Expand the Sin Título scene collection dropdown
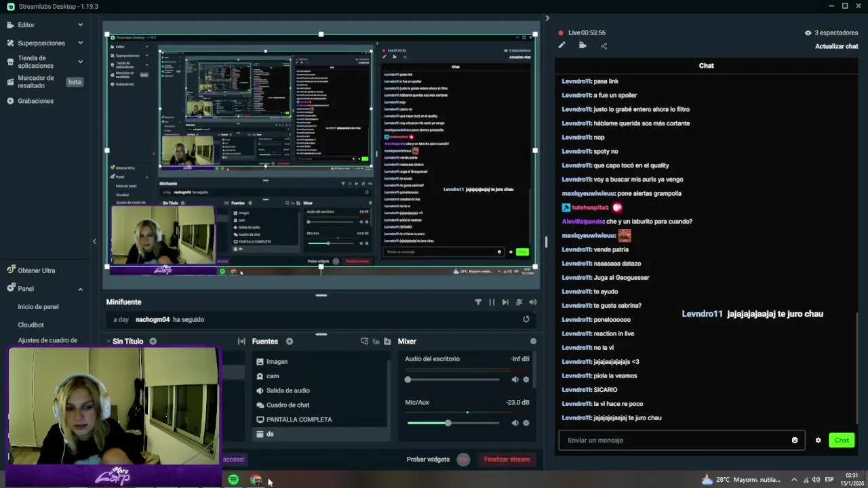868x488 pixels. 108,342
